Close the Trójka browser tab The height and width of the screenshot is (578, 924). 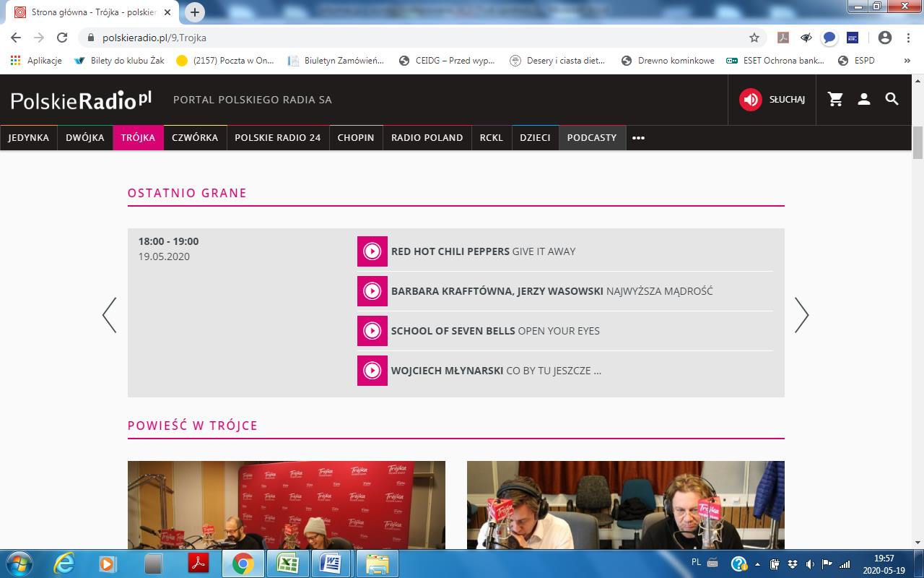167,12
